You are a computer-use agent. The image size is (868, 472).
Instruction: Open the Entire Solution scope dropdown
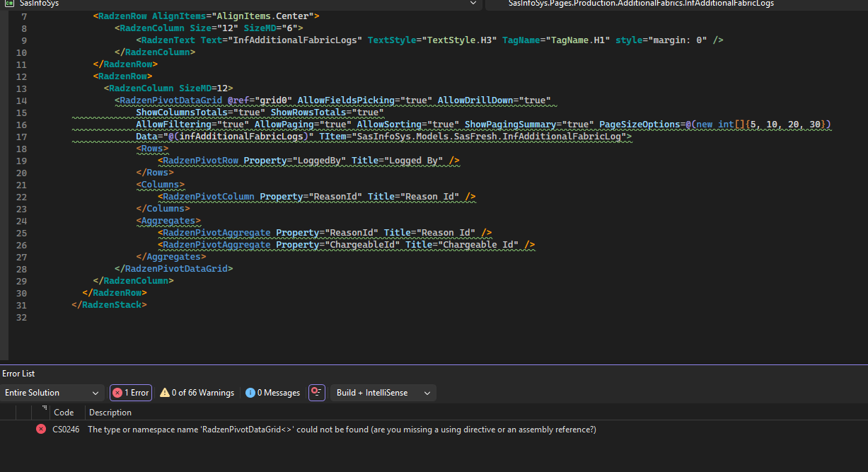tap(53, 393)
